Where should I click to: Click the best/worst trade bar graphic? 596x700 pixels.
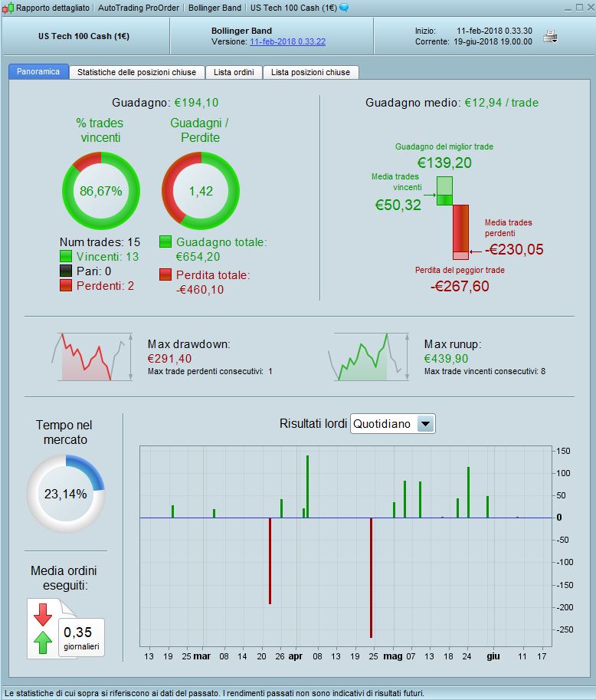(x=452, y=218)
